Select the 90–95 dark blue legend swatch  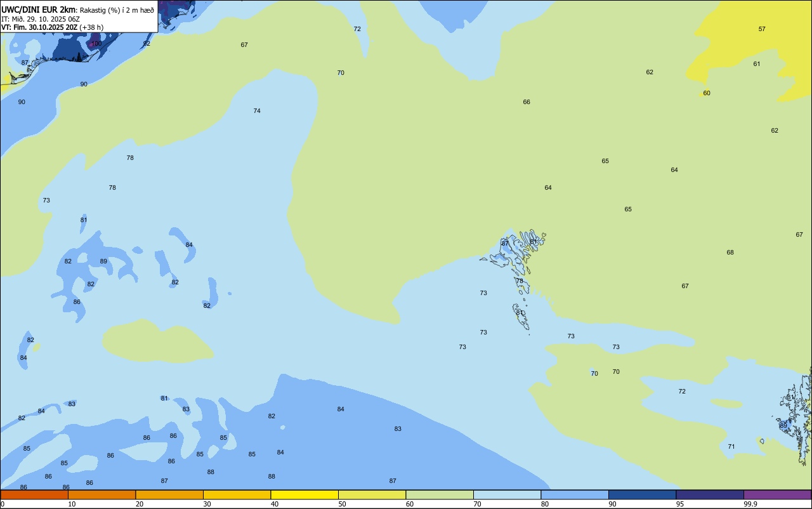642,494
